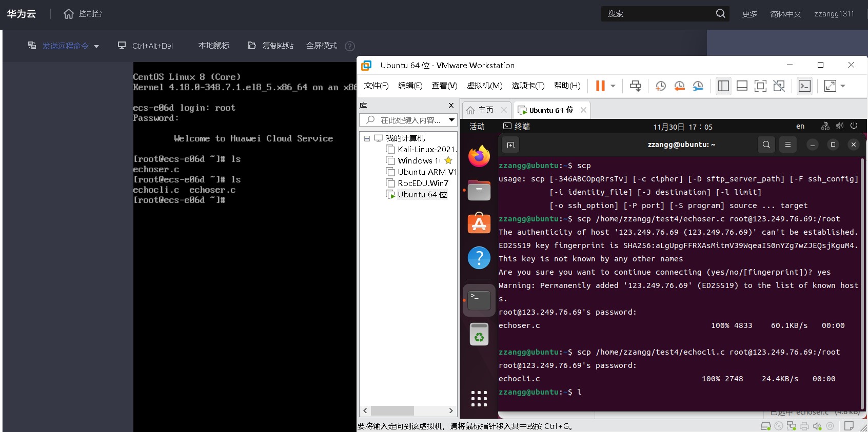Click the search magnifier in Huawei Cloud header
Screen dimensions: 868x432
click(x=721, y=13)
